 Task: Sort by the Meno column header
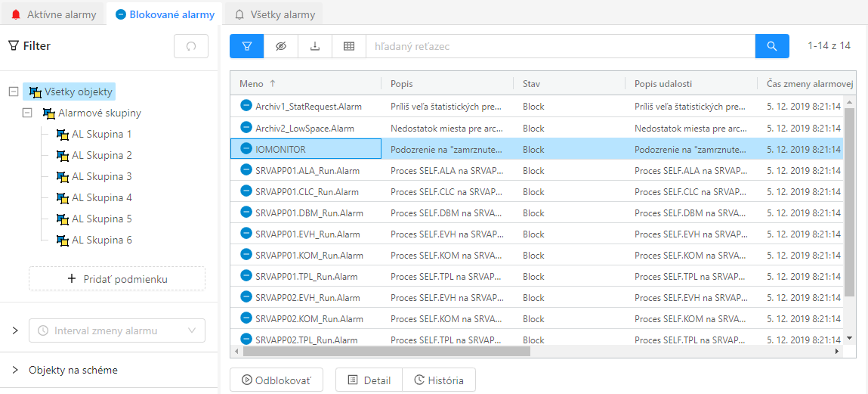[252, 84]
